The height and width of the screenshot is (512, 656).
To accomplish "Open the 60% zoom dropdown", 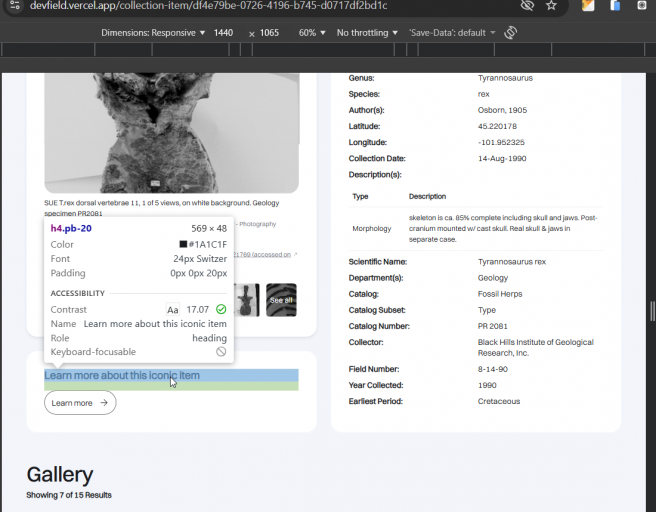I will tap(312, 33).
